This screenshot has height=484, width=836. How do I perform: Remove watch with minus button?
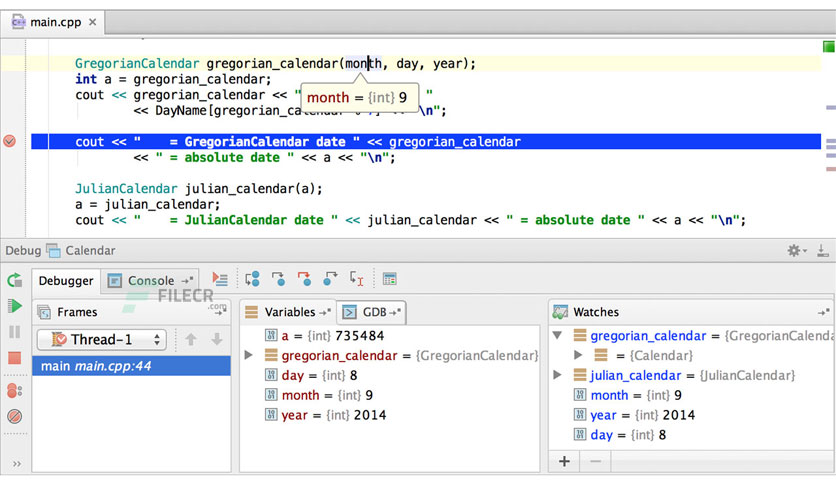pyautogui.click(x=596, y=461)
